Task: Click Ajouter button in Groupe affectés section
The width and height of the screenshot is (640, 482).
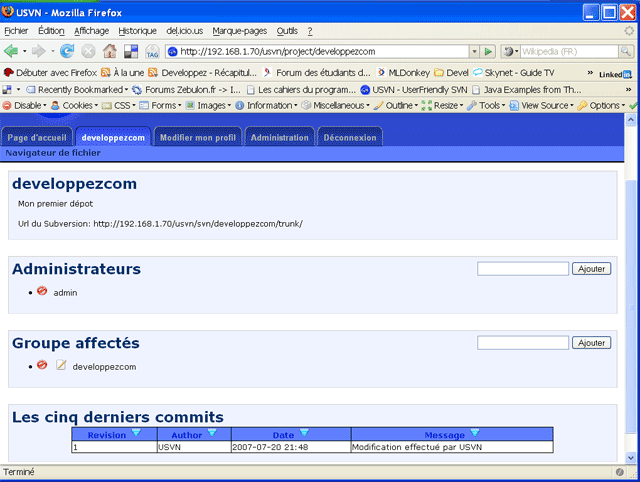Action: tap(591, 343)
